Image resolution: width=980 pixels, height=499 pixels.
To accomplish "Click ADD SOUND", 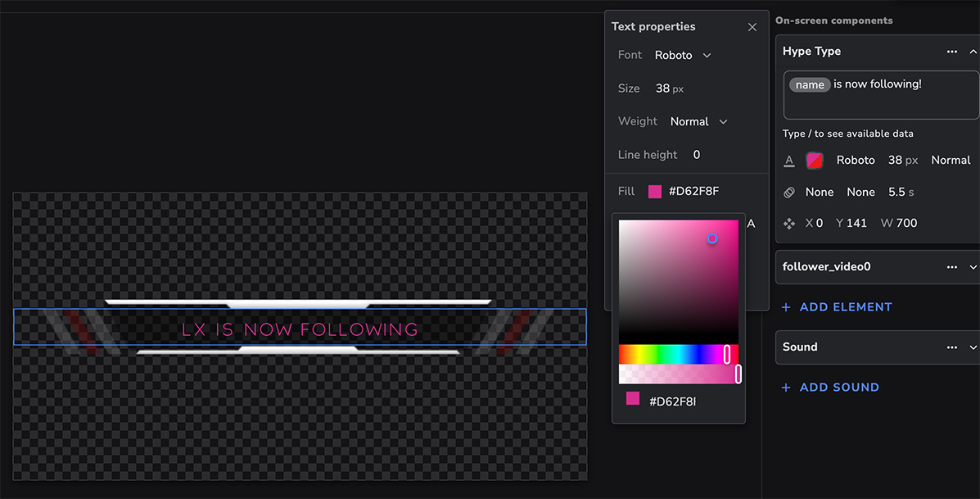I will tap(830, 387).
